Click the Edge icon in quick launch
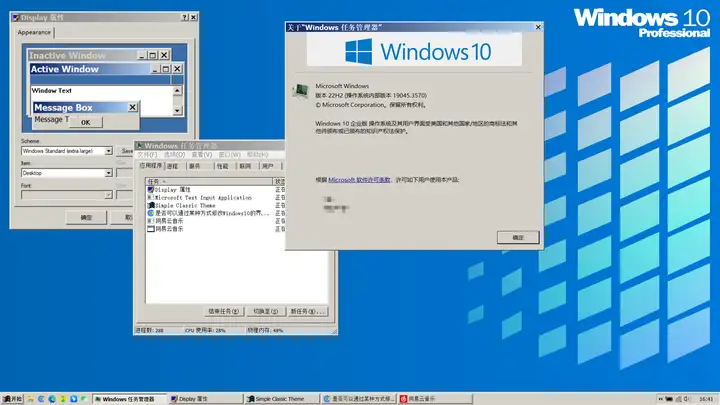The image size is (720, 405). click(x=52, y=399)
